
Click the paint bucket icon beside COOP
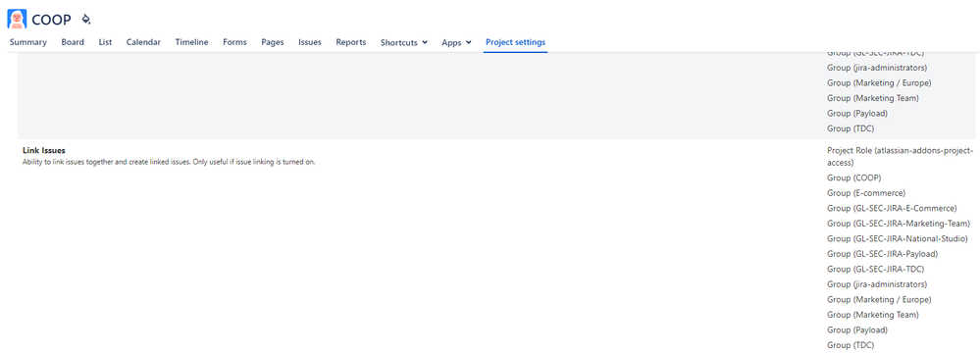point(86,20)
